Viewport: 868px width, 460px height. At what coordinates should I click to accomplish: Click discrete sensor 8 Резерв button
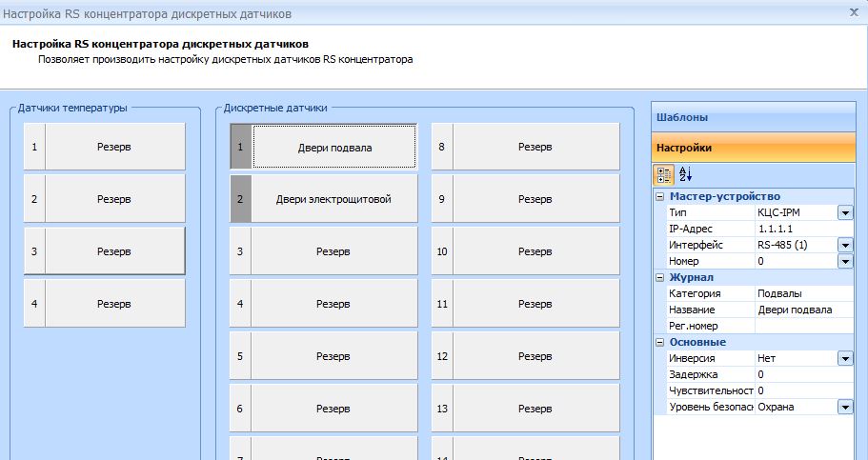(535, 148)
